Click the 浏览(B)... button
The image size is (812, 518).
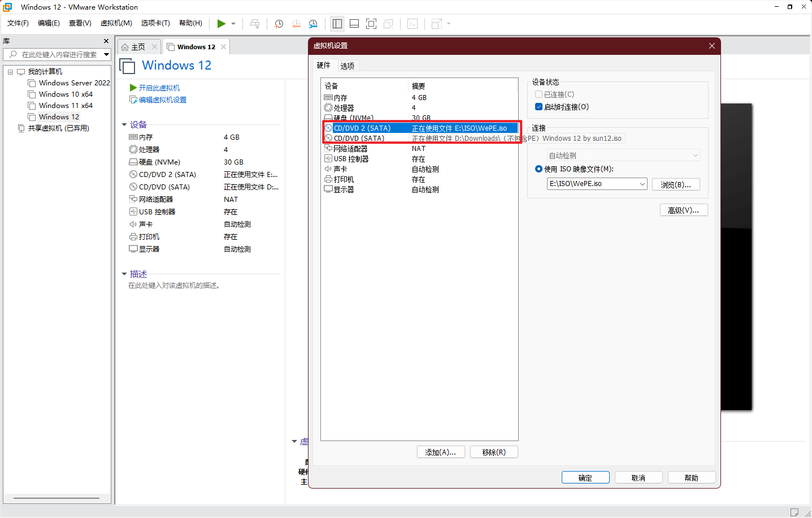click(x=675, y=184)
